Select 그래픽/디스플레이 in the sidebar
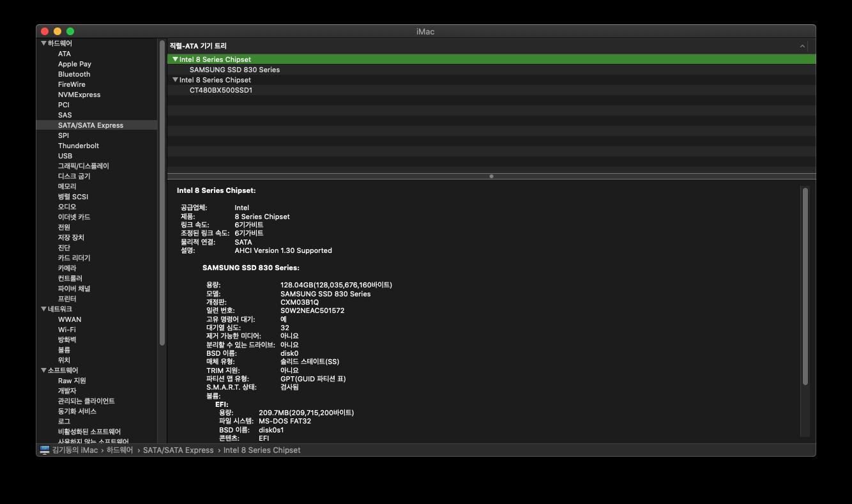 [x=84, y=166]
